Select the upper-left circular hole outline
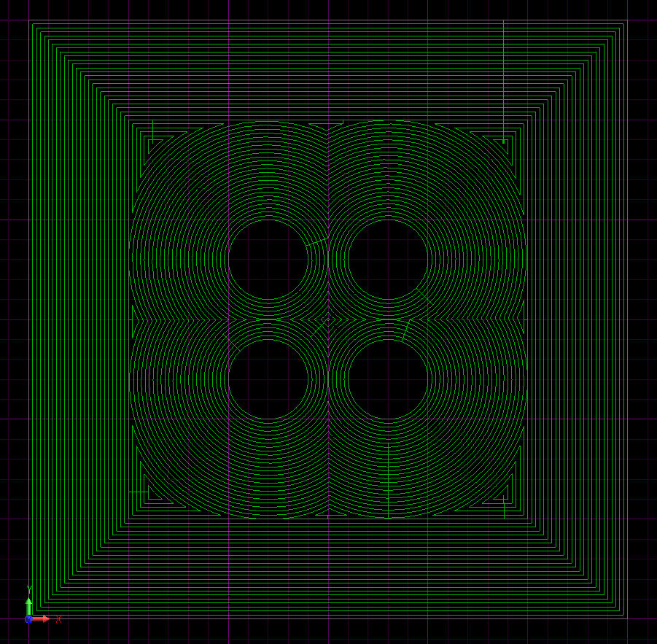The height and width of the screenshot is (644, 657). coord(268,260)
